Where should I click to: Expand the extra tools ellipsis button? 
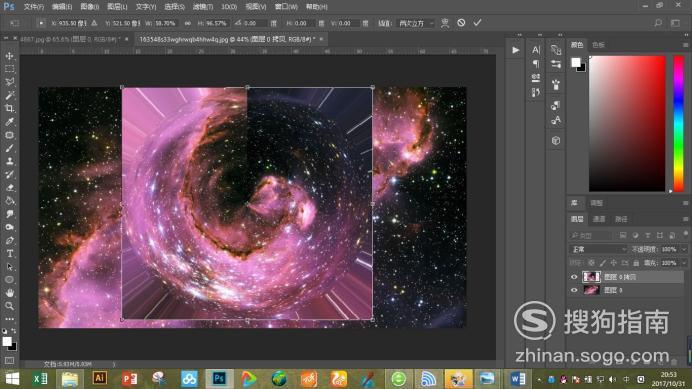pyautogui.click(x=9, y=318)
